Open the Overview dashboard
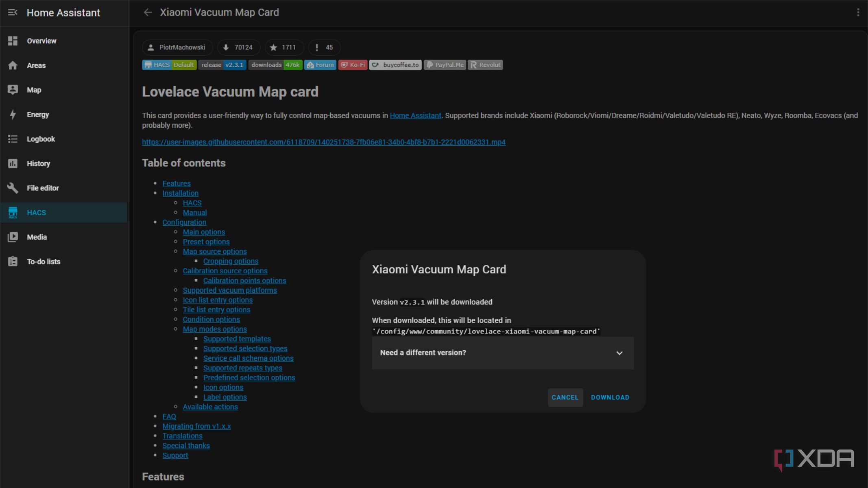This screenshot has height=488, width=868. click(64, 41)
